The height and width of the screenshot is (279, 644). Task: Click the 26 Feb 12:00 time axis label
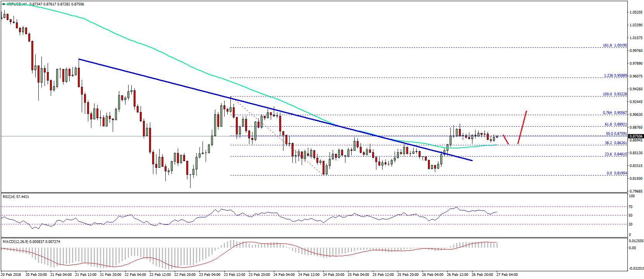click(458, 275)
